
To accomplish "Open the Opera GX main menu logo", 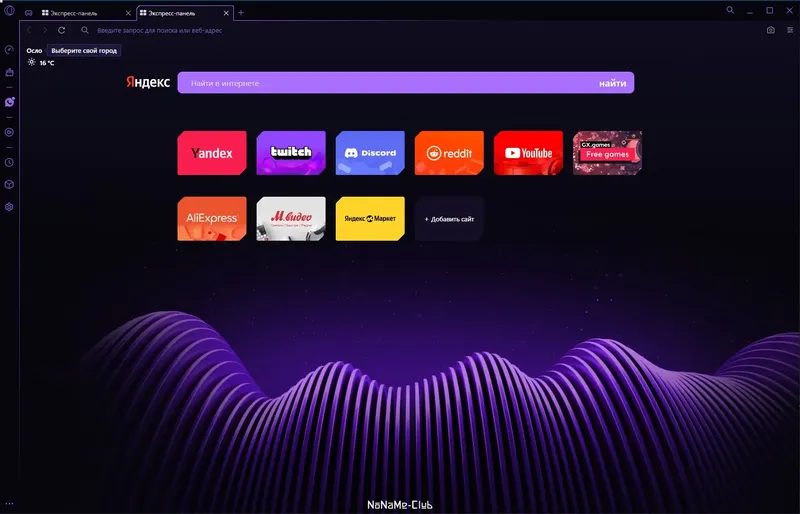I will 9,10.
